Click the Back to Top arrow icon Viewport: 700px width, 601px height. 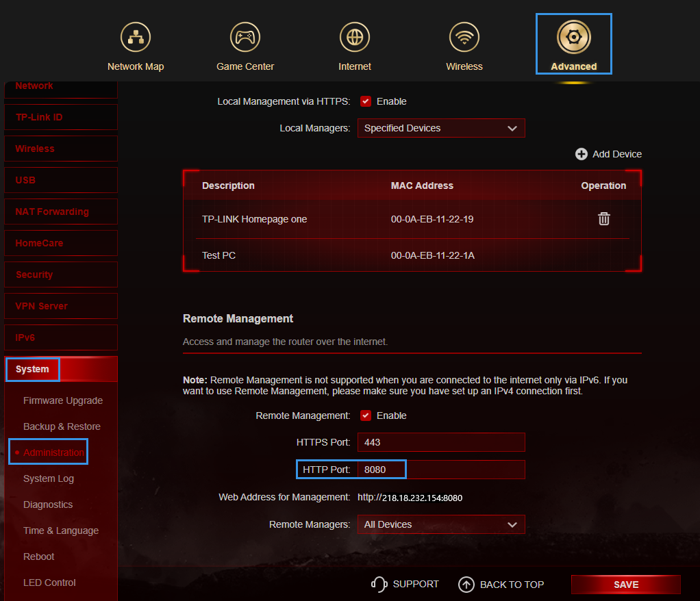466,585
